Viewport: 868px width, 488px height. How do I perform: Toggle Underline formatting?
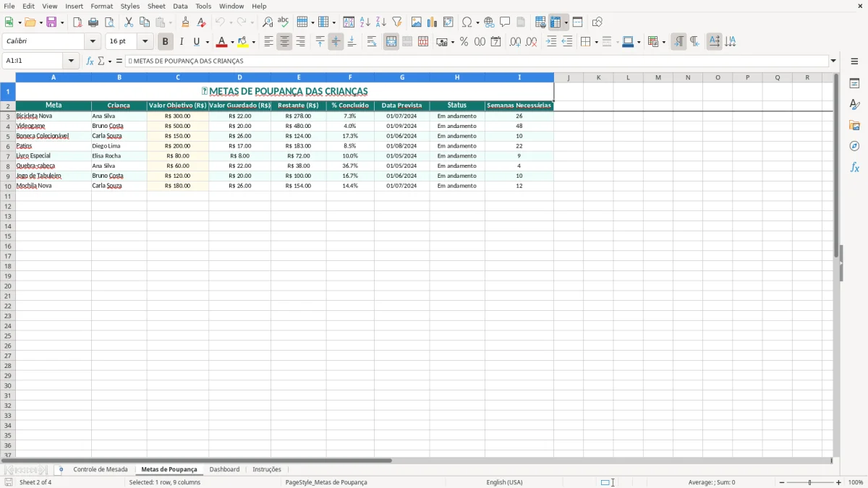coord(196,42)
